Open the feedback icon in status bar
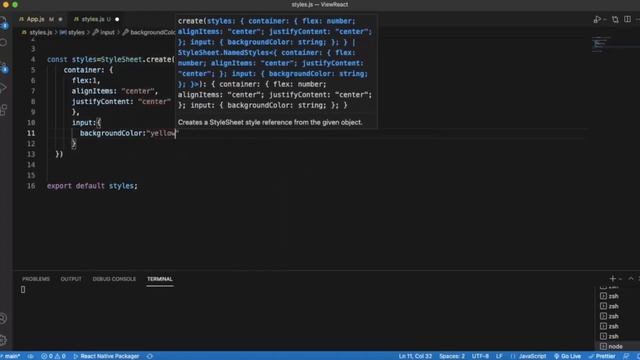The image size is (640, 360). 627,356
